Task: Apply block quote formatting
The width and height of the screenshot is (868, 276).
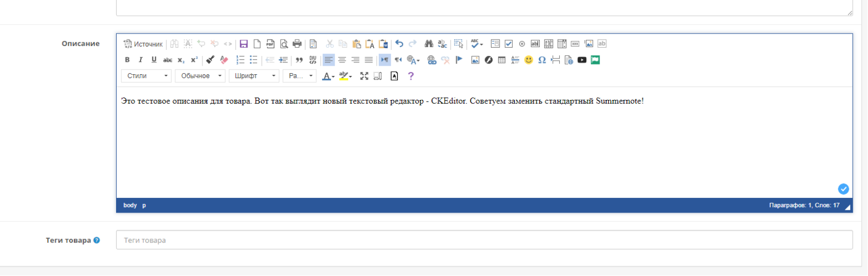Action: (x=299, y=60)
